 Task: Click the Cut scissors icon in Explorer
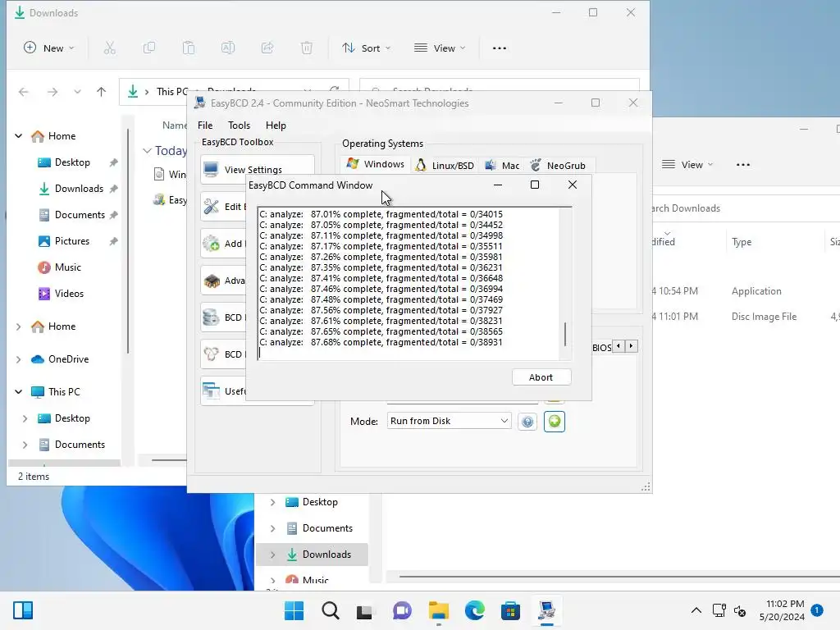point(110,48)
